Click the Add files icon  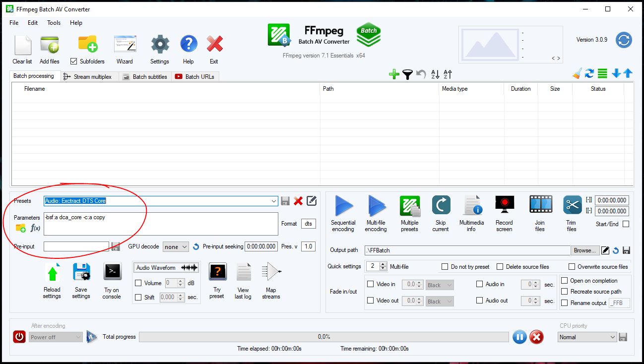tap(49, 46)
